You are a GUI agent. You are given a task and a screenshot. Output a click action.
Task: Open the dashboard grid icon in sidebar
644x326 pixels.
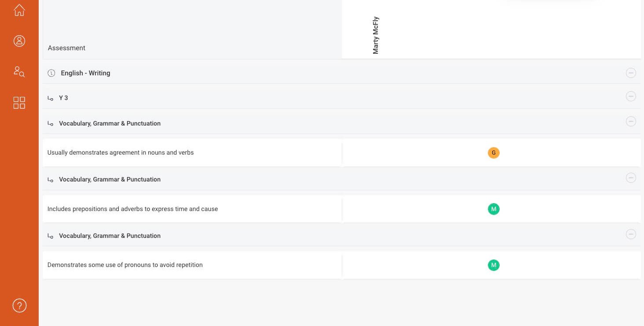pyautogui.click(x=19, y=103)
